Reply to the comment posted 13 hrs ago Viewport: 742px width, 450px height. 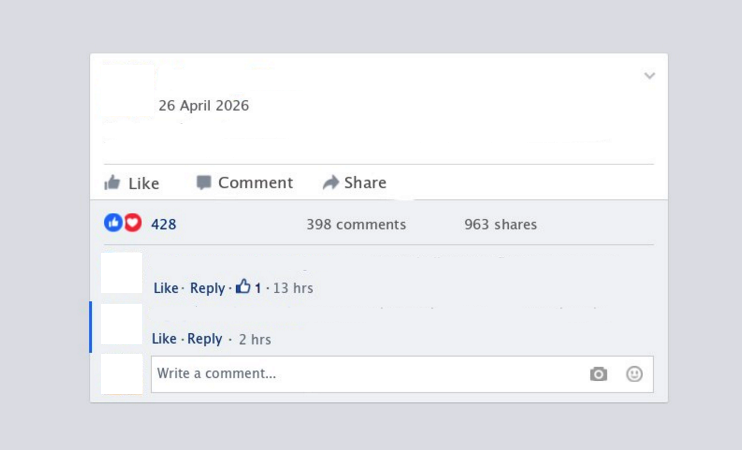(x=207, y=288)
